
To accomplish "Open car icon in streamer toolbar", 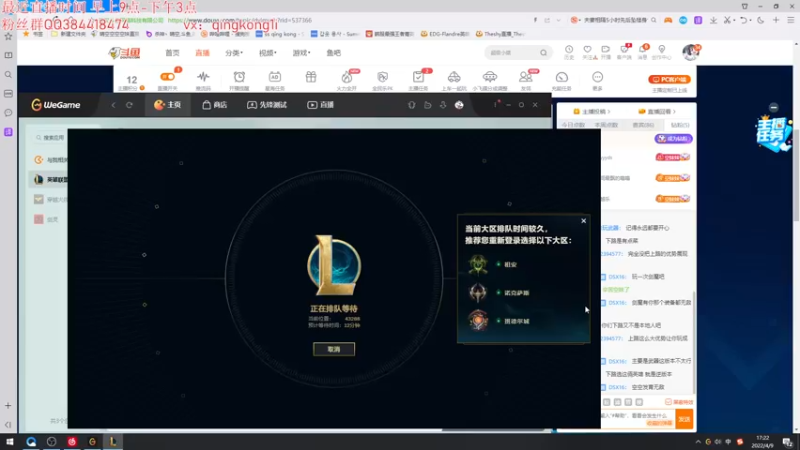I will (454, 77).
